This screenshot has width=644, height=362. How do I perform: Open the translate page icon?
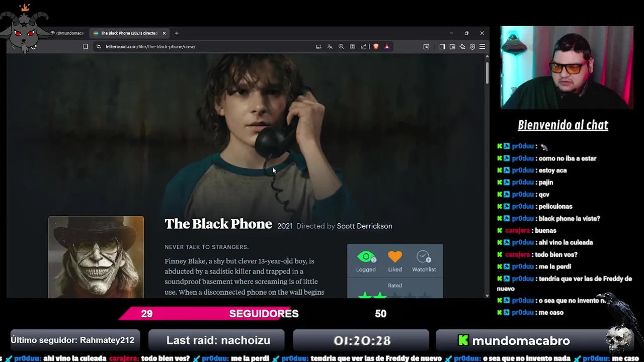330,47
